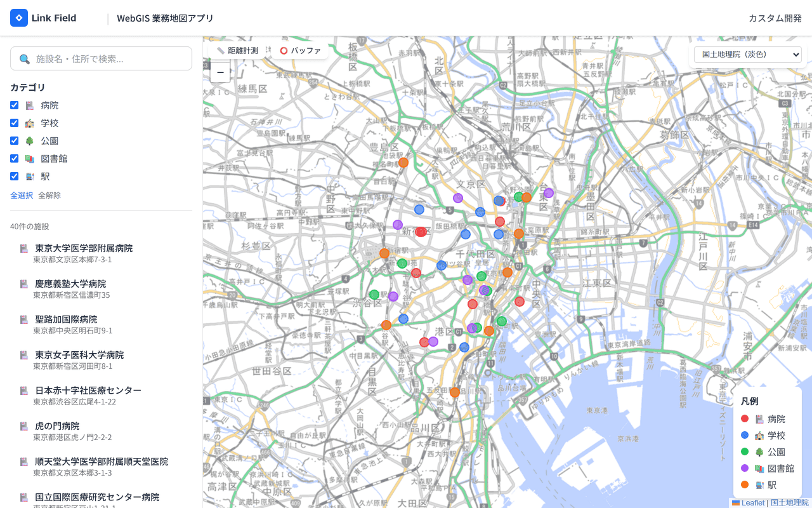Uncheck the 公園 category checkbox
The height and width of the screenshot is (508, 812).
coord(15,141)
